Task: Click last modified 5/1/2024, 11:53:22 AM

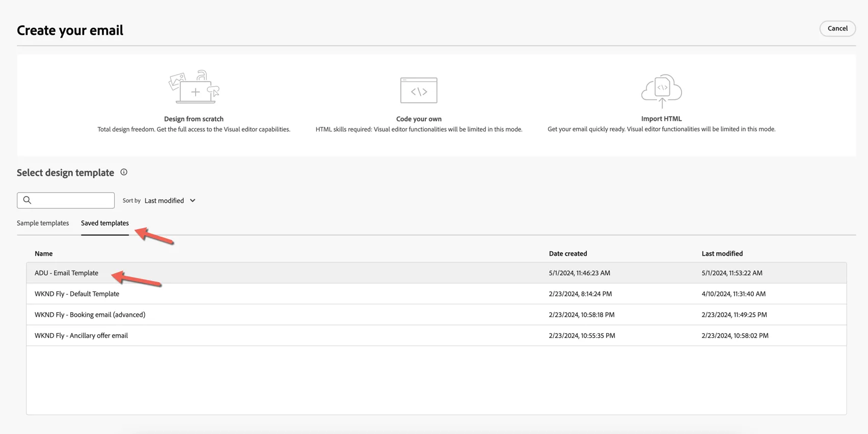Action: (x=732, y=273)
